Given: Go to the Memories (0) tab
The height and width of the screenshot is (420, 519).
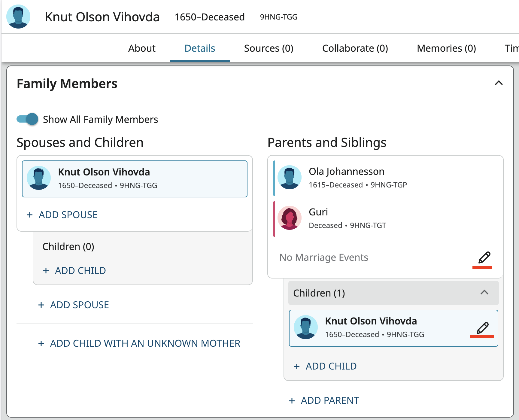Looking at the screenshot, I should (446, 48).
